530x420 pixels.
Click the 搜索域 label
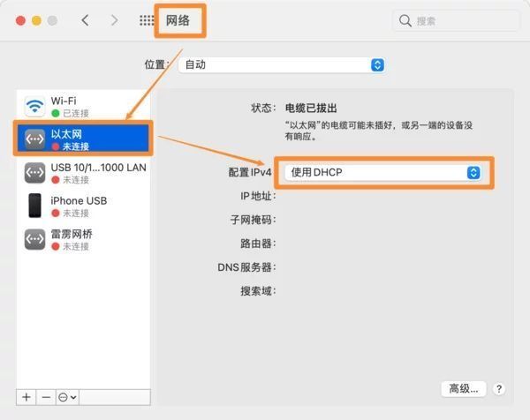coord(258,291)
